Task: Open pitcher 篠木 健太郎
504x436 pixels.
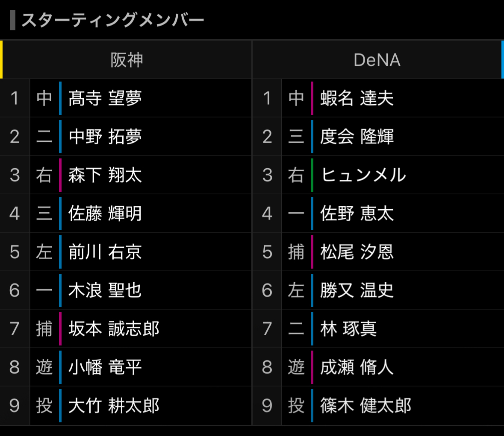Action: [366, 406]
